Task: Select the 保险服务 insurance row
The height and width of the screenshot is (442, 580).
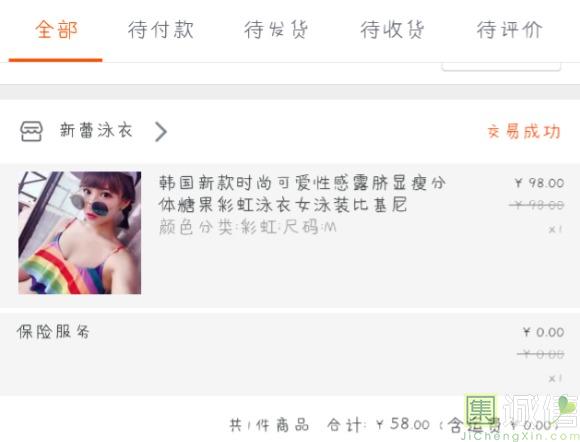Action: point(290,354)
